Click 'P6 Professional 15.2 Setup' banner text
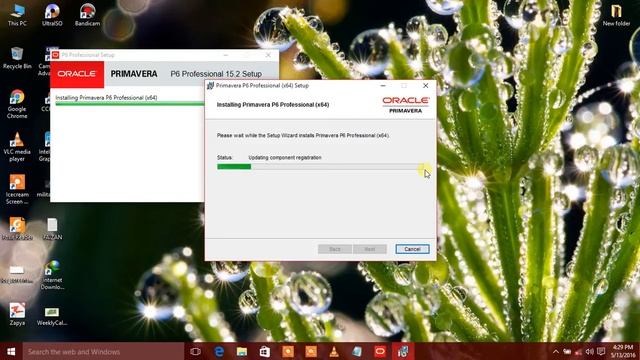The height and width of the screenshot is (360, 640). click(x=216, y=74)
